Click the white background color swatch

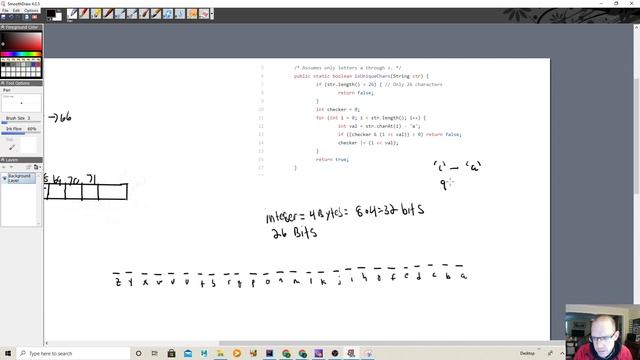(58, 17)
